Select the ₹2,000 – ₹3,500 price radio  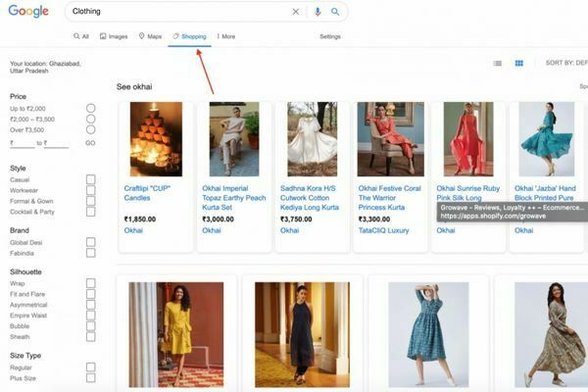(x=91, y=119)
